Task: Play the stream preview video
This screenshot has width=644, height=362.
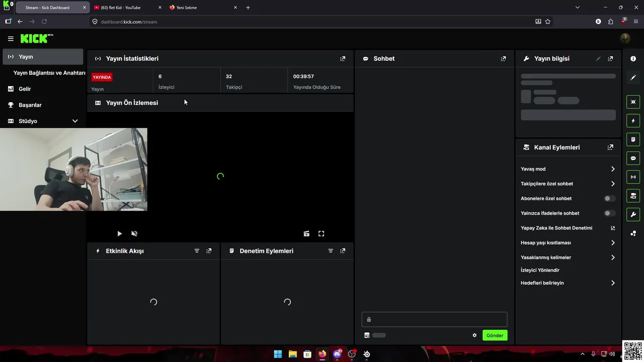Action: [119, 234]
